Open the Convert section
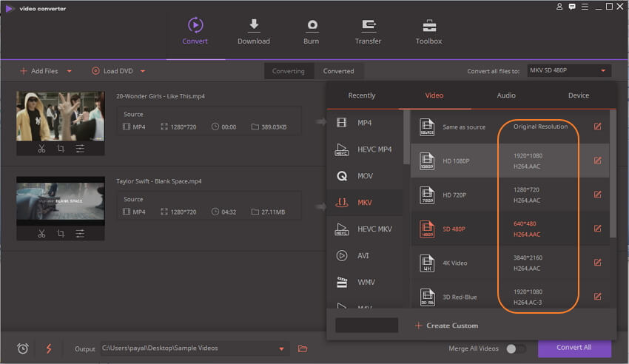 tap(195, 31)
